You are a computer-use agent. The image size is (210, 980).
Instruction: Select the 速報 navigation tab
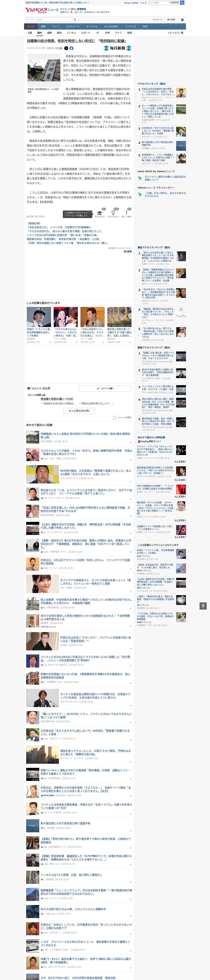43,27
